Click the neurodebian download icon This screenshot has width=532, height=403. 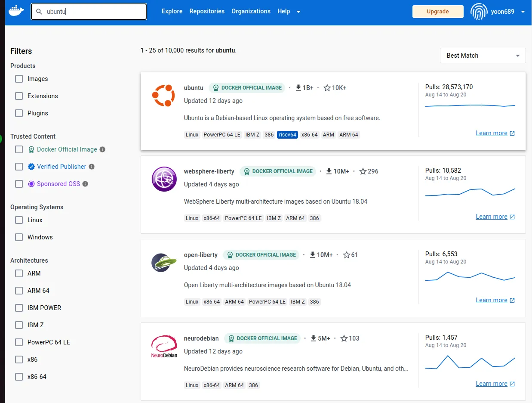point(314,338)
